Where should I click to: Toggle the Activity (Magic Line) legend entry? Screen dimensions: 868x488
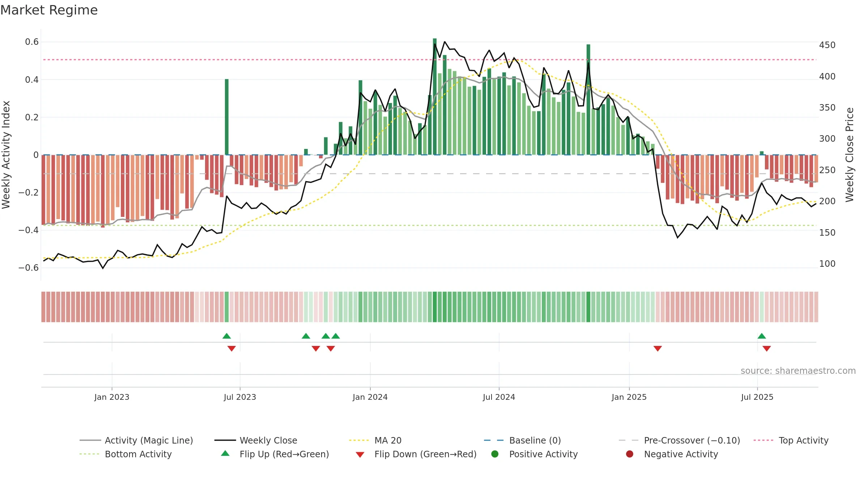(x=136, y=440)
